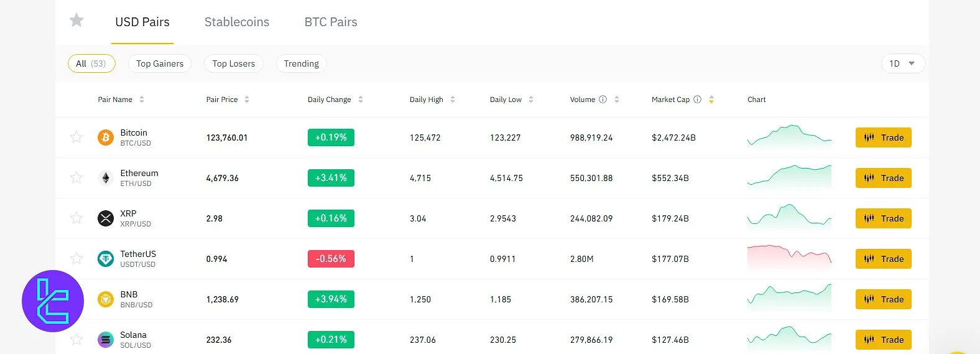Viewport: 980px width, 354px height.
Task: Click the Bitcoin price 123,760.01
Action: tap(227, 137)
